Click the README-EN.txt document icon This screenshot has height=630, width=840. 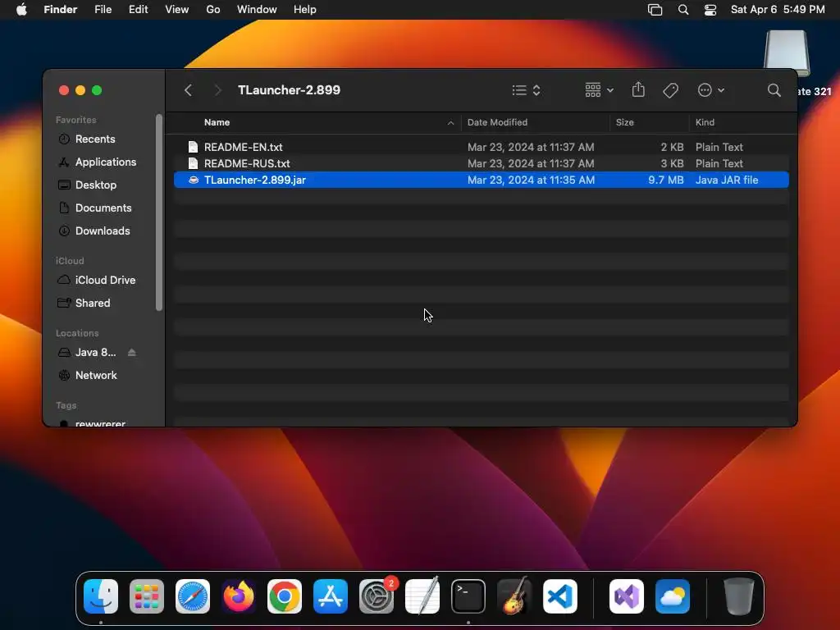(x=193, y=147)
